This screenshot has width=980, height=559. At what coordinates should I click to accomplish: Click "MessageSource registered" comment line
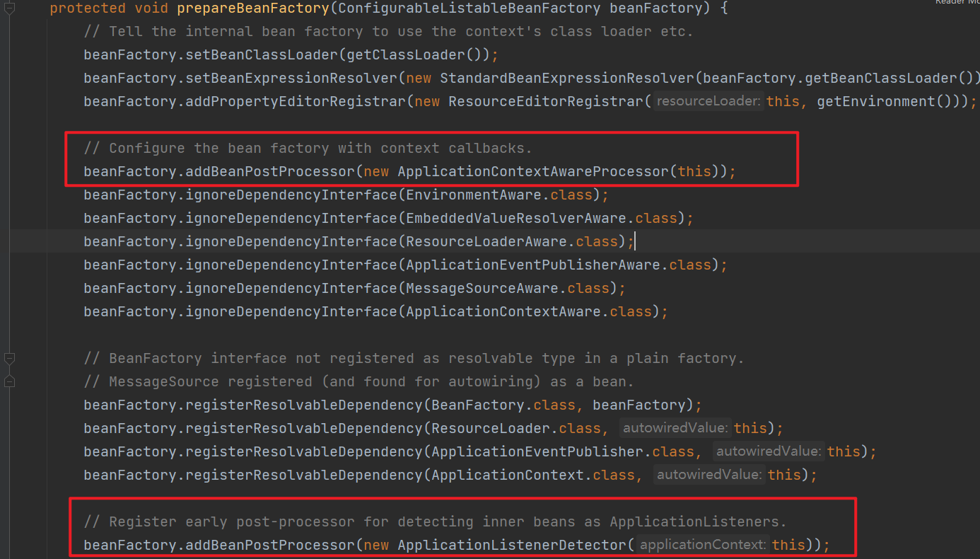358,381
